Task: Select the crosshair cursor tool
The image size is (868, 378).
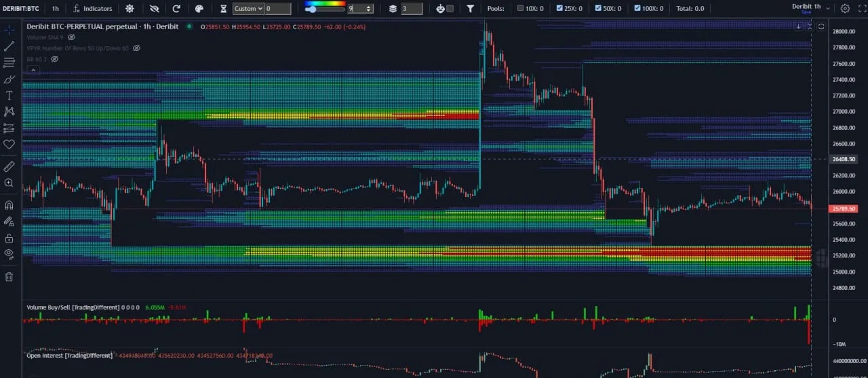Action: point(9,30)
